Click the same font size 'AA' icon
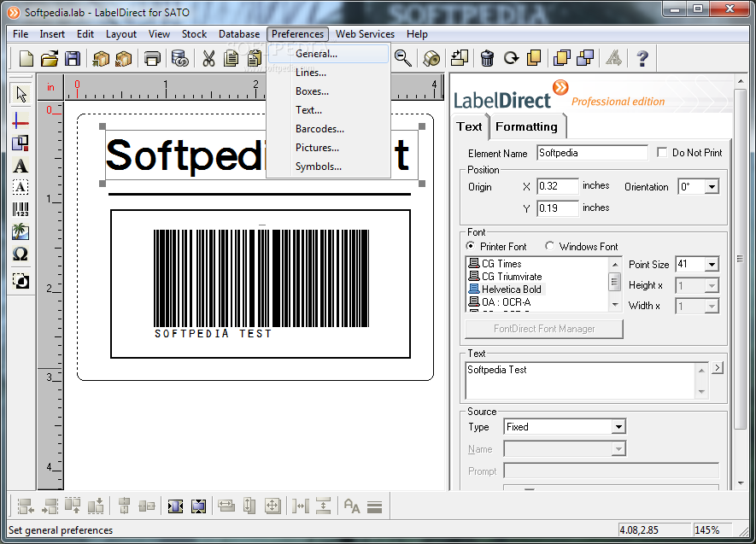756x544 pixels. click(x=351, y=506)
